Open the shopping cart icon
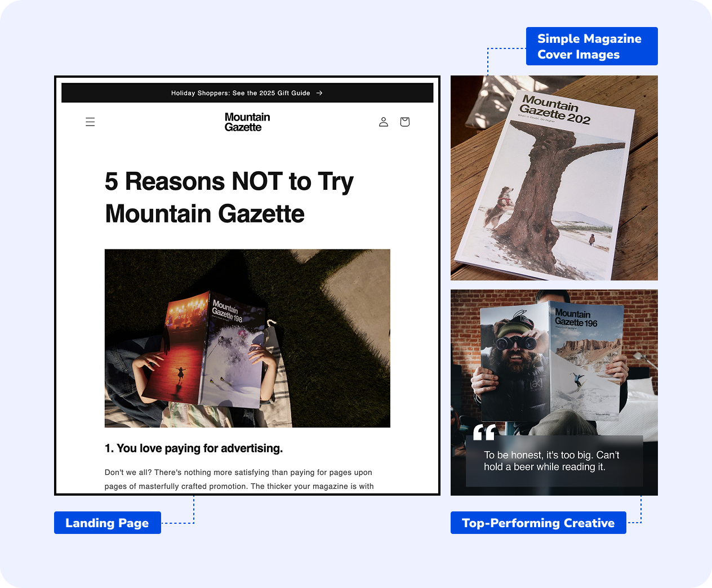The image size is (712, 588). pyautogui.click(x=404, y=122)
